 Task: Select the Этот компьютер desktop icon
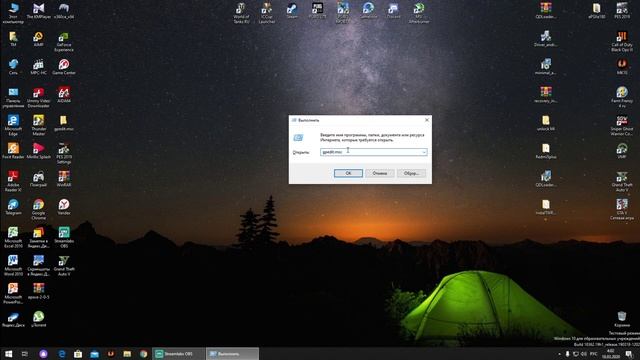13,13
